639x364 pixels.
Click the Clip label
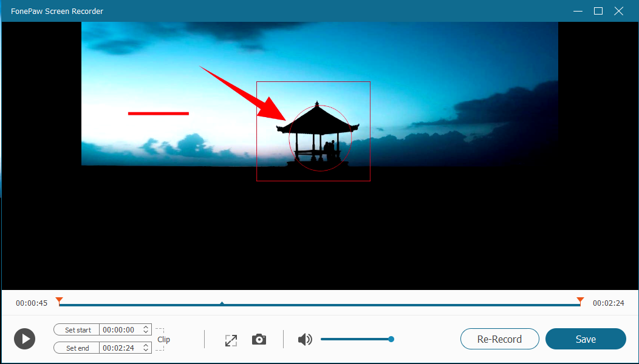[163, 340]
